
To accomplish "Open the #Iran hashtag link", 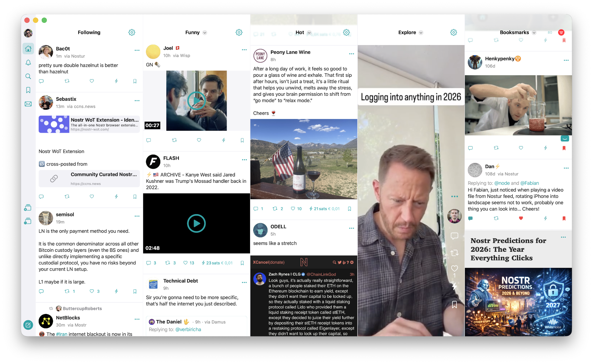I will tap(62, 334).
